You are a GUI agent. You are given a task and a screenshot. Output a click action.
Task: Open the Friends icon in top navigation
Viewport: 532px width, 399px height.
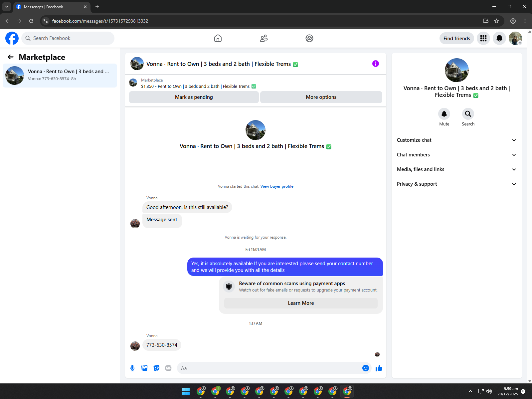coord(264,38)
